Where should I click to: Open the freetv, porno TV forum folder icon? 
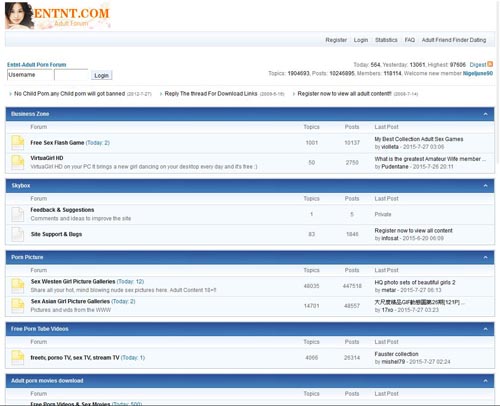point(18,358)
